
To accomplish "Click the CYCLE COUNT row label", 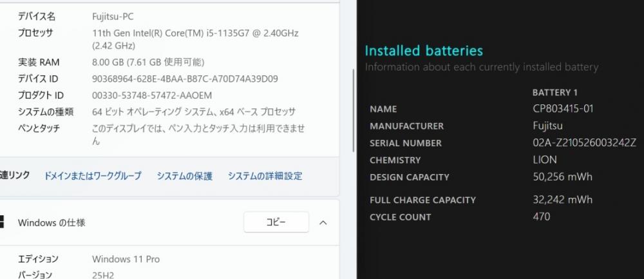I will 401,217.
